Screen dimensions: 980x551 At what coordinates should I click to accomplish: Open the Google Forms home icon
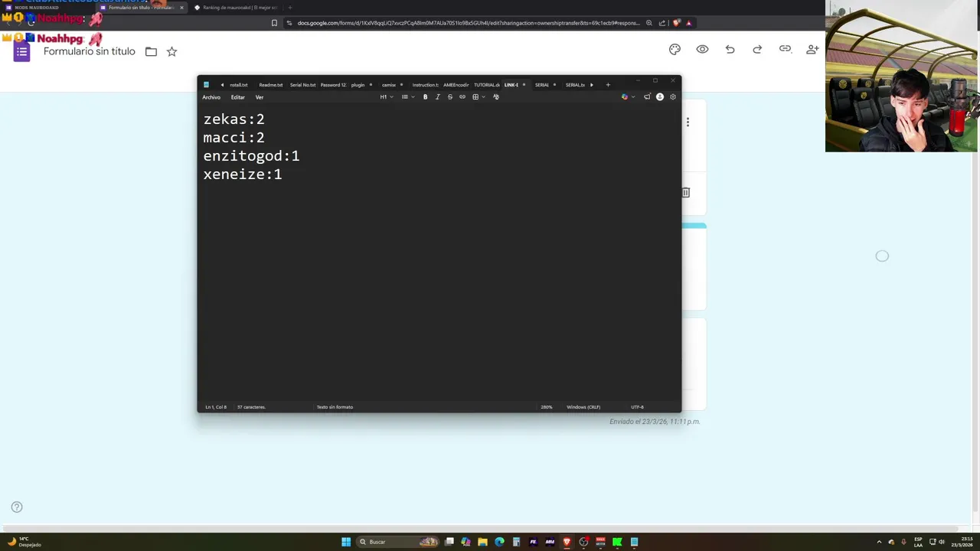pos(21,51)
